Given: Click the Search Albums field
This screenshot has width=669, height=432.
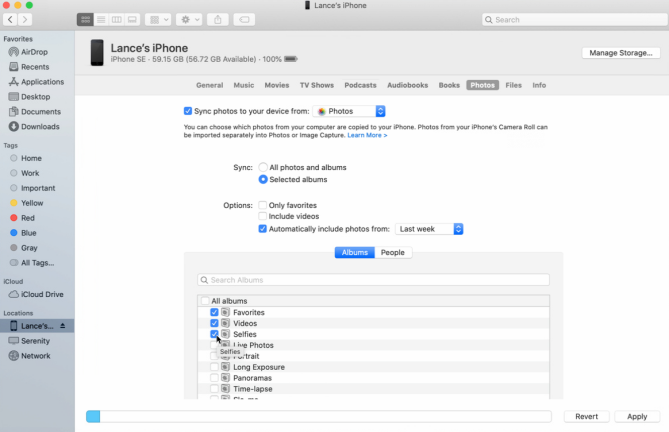Looking at the screenshot, I should coord(373,280).
